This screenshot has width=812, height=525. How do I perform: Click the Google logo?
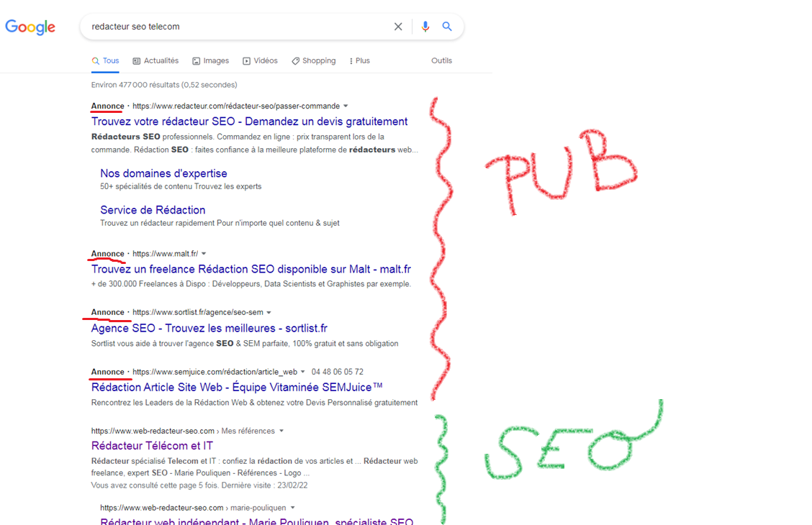(30, 27)
